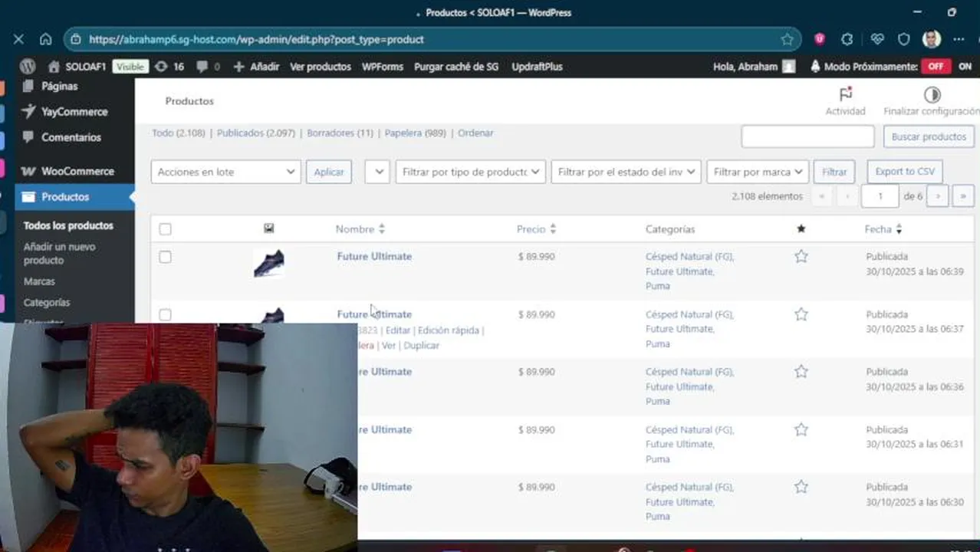Click Ver productos in admin bar
This screenshot has width=980, height=552.
tap(321, 67)
